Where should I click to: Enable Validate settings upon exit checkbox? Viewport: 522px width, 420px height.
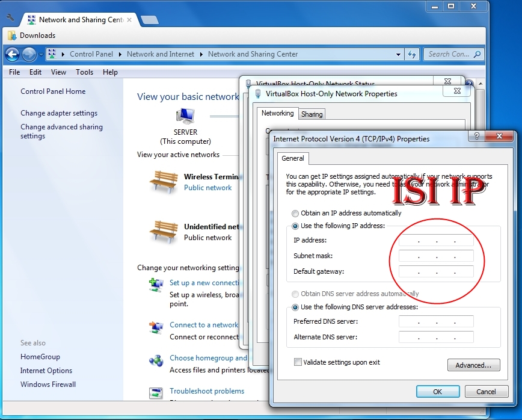coord(298,362)
